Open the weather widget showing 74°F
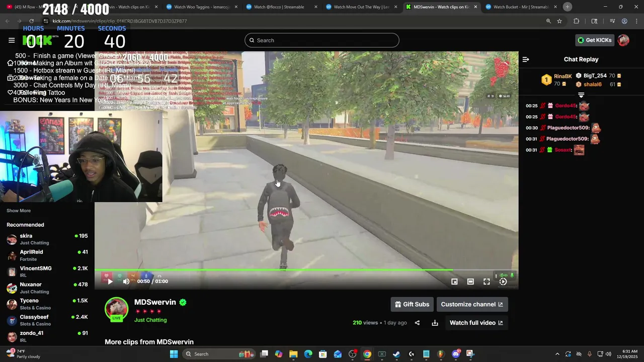Image resolution: width=644 pixels, height=362 pixels. (x=23, y=354)
